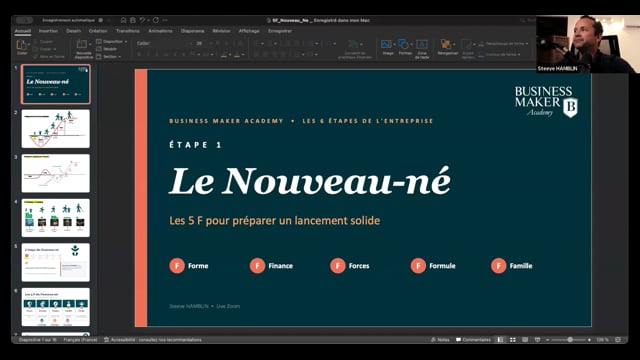Click the text highlight color button
640x360 pixels.
click(223, 55)
